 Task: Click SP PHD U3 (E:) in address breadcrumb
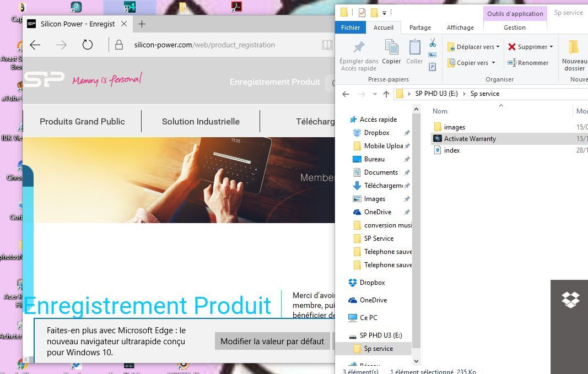436,94
